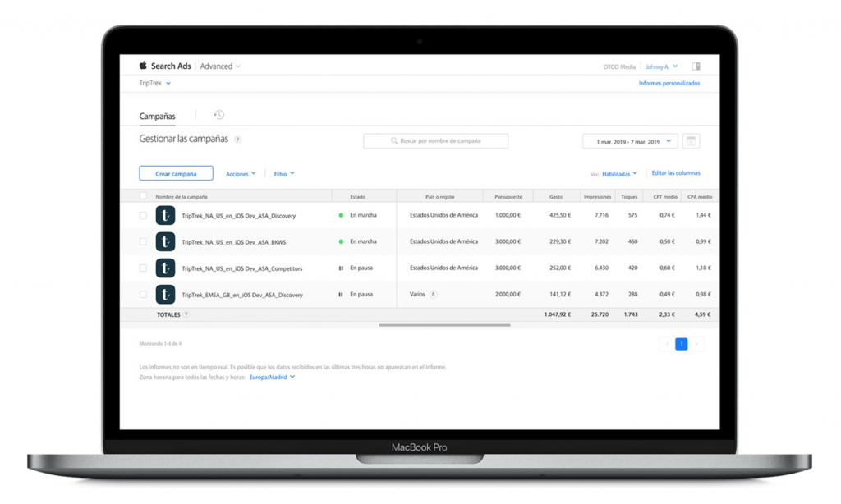Sort by Estado column header
This screenshot has width=841, height=504.
tap(358, 197)
